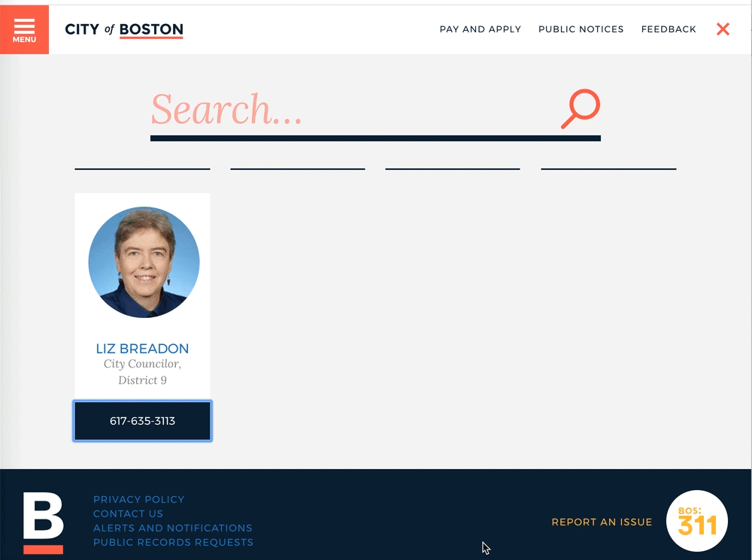Go to Public Records Requests

click(x=173, y=542)
